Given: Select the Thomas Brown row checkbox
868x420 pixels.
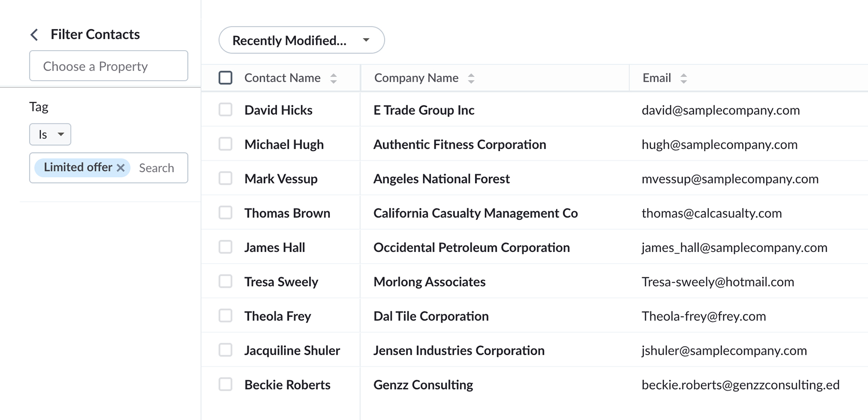Looking at the screenshot, I should click(225, 212).
